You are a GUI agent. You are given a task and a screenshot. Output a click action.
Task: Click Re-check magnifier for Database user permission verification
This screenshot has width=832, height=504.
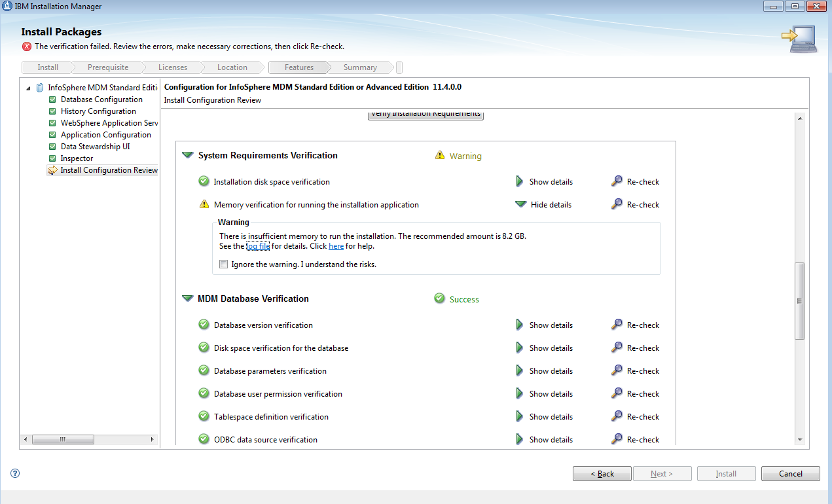(617, 393)
